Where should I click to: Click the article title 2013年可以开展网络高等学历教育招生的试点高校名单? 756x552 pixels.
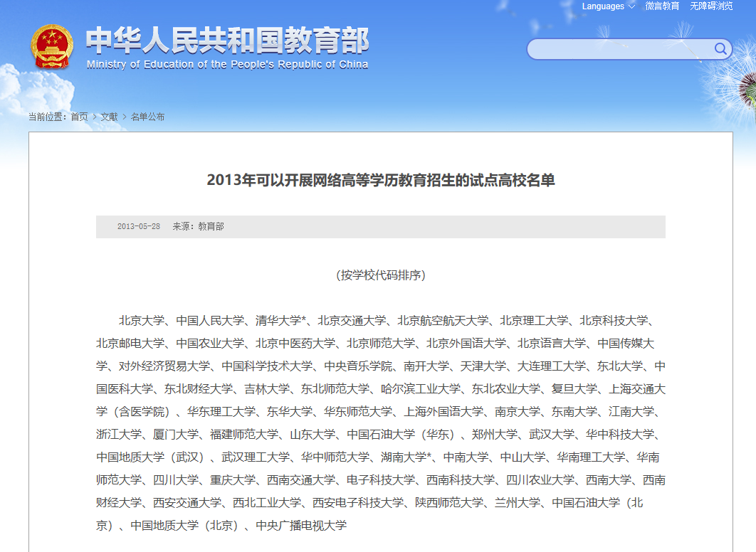coord(381,180)
